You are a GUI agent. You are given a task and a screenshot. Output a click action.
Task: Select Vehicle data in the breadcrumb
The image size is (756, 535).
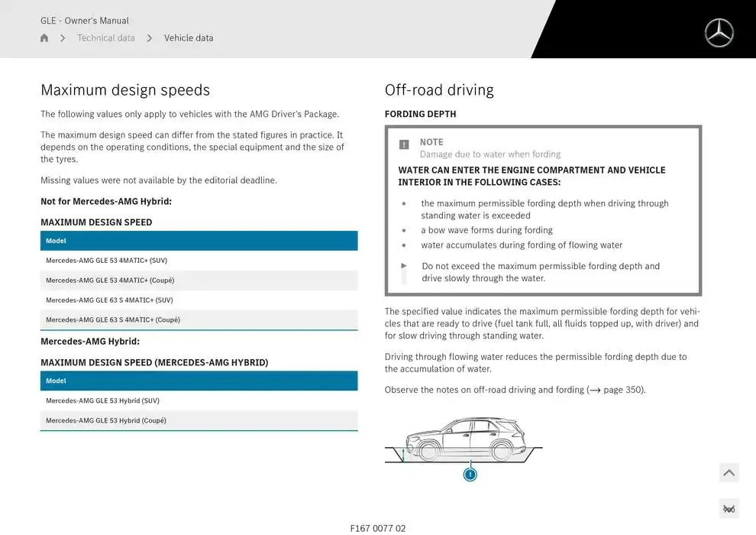click(x=189, y=37)
